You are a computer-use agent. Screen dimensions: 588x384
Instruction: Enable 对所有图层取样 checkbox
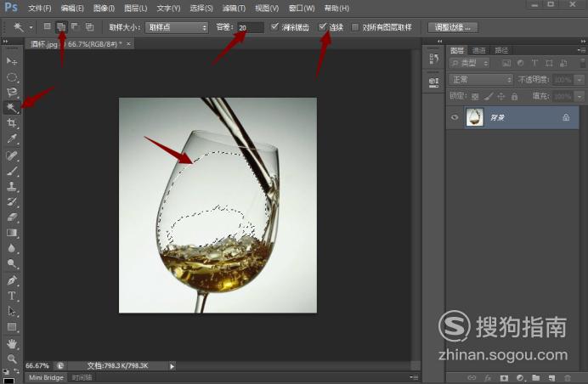tap(354, 27)
